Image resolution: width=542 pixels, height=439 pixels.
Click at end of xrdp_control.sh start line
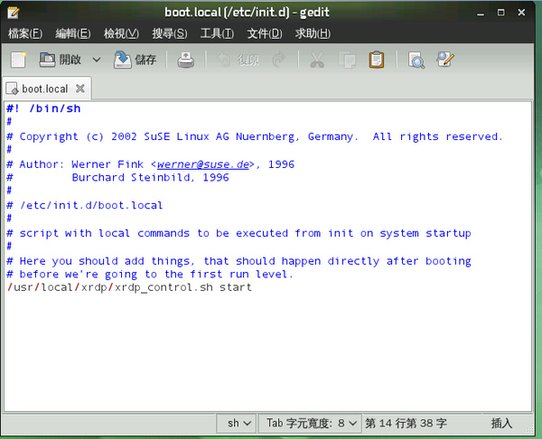[x=253, y=288]
